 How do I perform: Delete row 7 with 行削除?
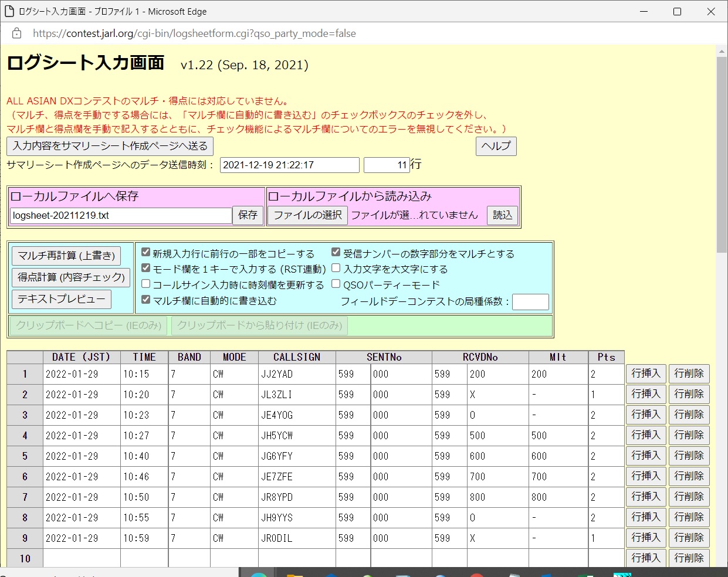[689, 497]
